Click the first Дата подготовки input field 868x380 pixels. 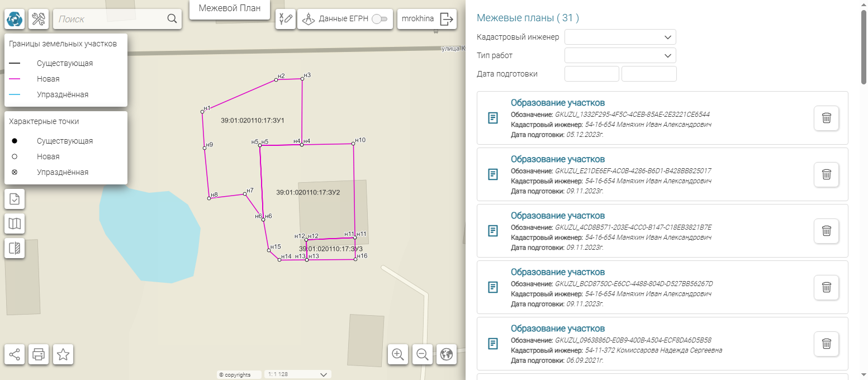point(591,74)
